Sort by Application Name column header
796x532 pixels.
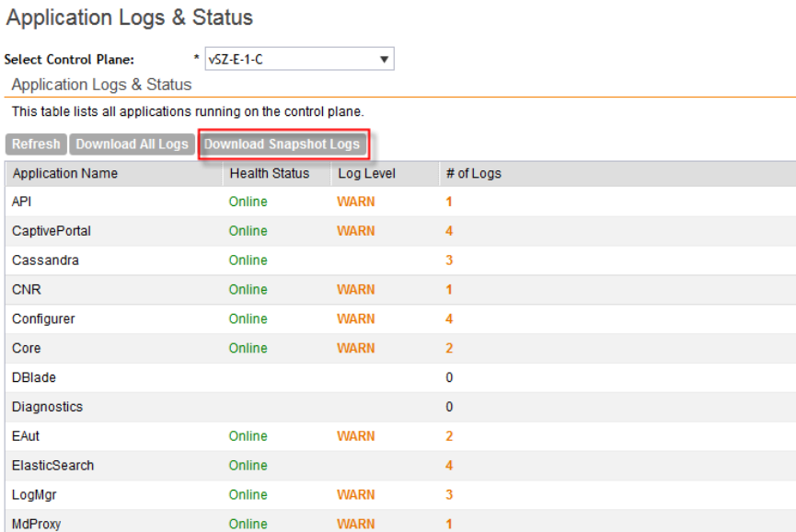click(x=65, y=173)
